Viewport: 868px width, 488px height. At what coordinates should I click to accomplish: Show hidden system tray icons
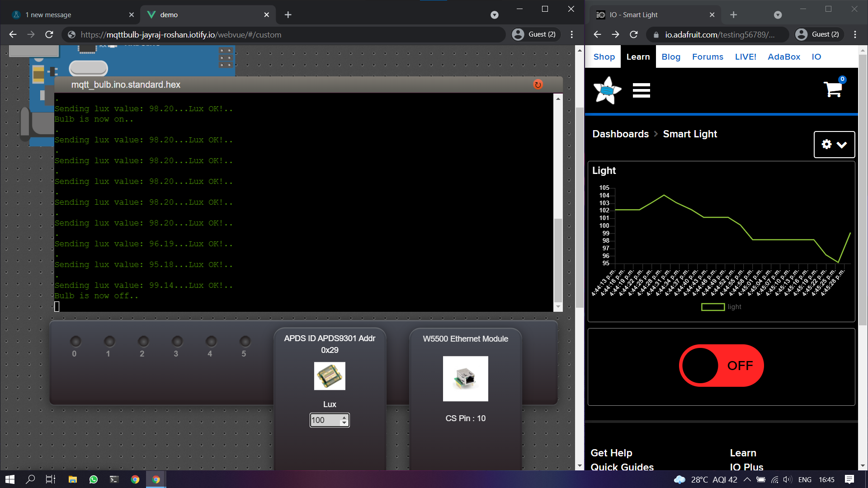tap(747, 479)
